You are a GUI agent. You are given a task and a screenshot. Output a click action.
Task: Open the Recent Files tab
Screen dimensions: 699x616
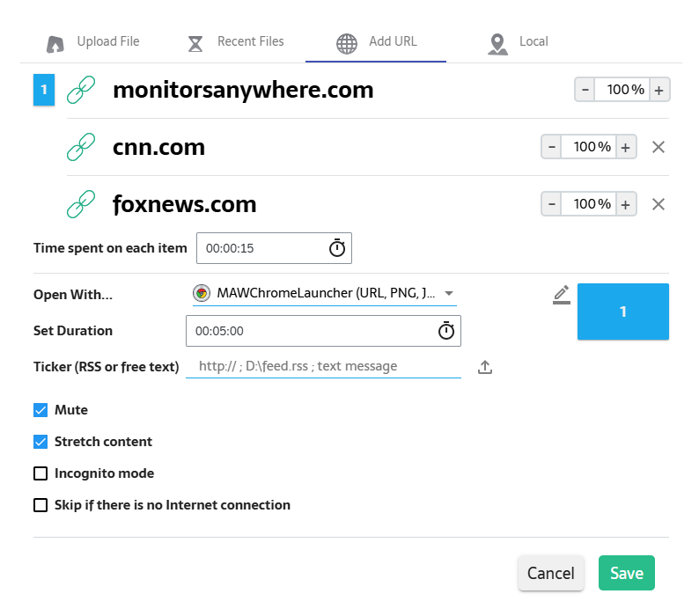(236, 42)
